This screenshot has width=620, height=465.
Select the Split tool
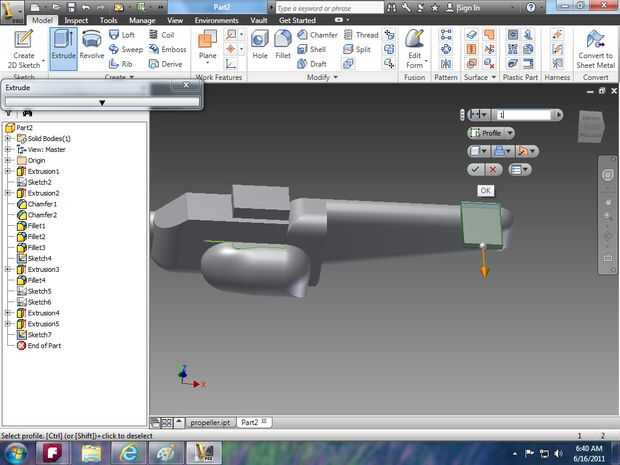[357, 49]
